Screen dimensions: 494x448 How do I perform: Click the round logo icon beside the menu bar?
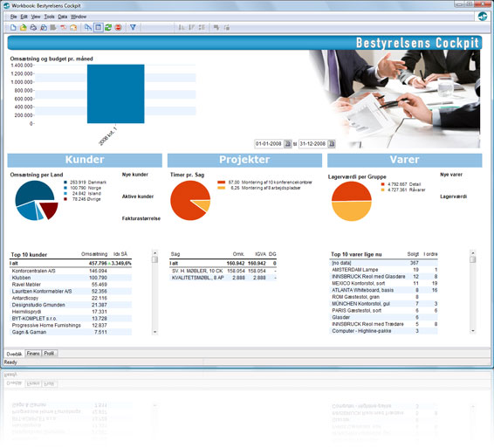pos(483,17)
